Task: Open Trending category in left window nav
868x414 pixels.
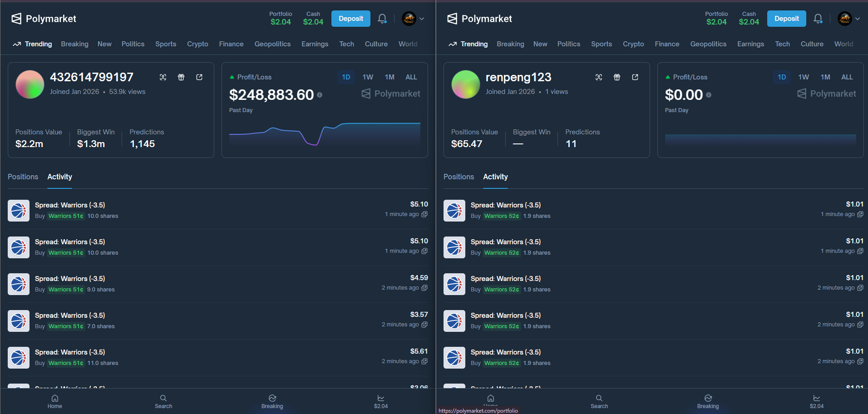Action: (32, 44)
